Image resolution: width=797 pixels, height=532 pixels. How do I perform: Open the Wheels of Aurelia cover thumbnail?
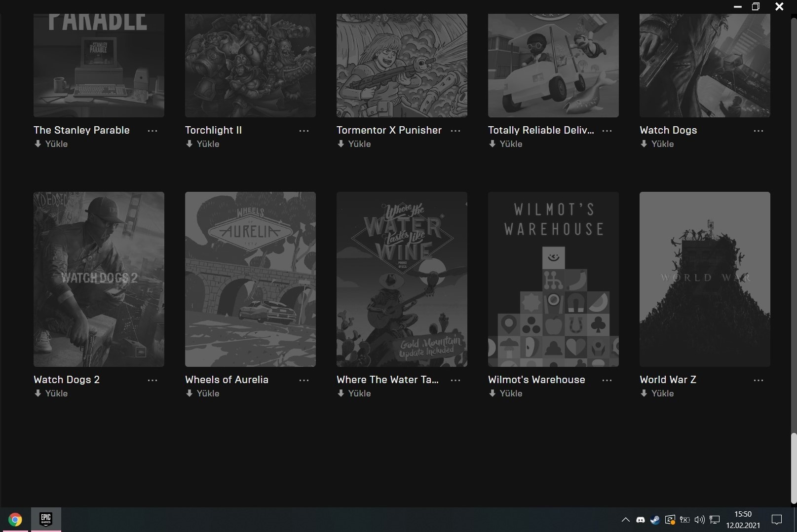[250, 279]
